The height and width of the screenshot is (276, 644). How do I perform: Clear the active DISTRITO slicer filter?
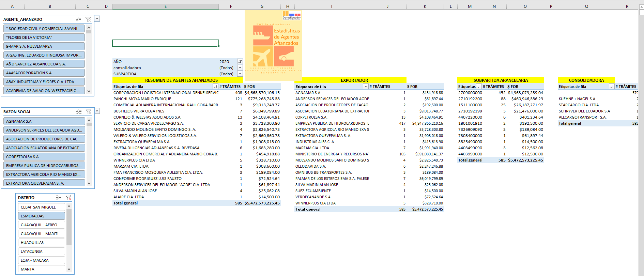(68, 197)
